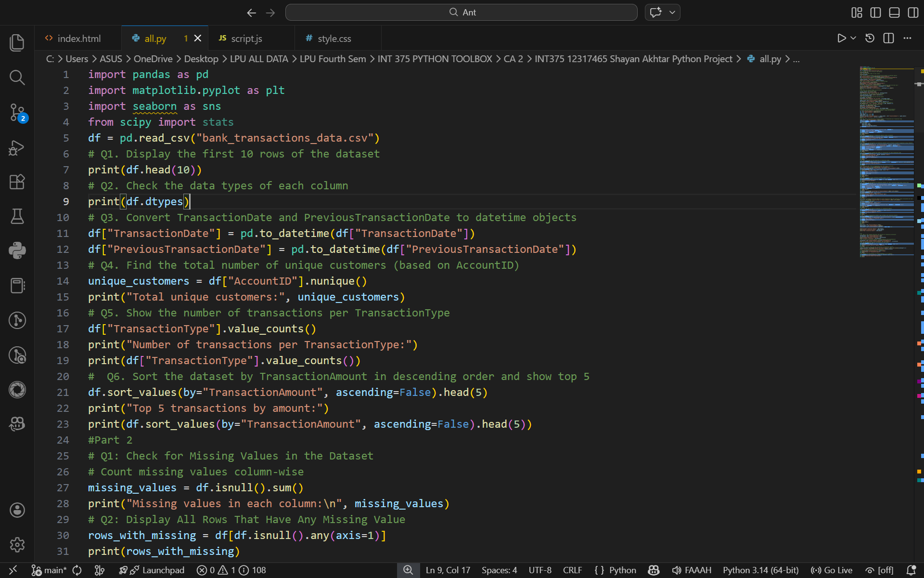This screenshot has height=578, width=924.
Task: Select OneDrive in the breadcrumb path
Action: [x=153, y=59]
